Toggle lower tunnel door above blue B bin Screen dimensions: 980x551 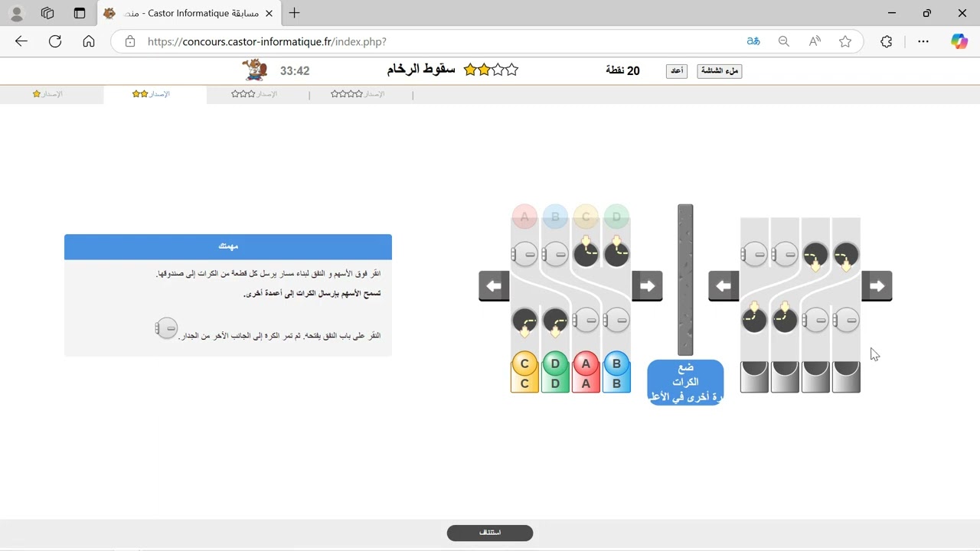click(x=616, y=320)
